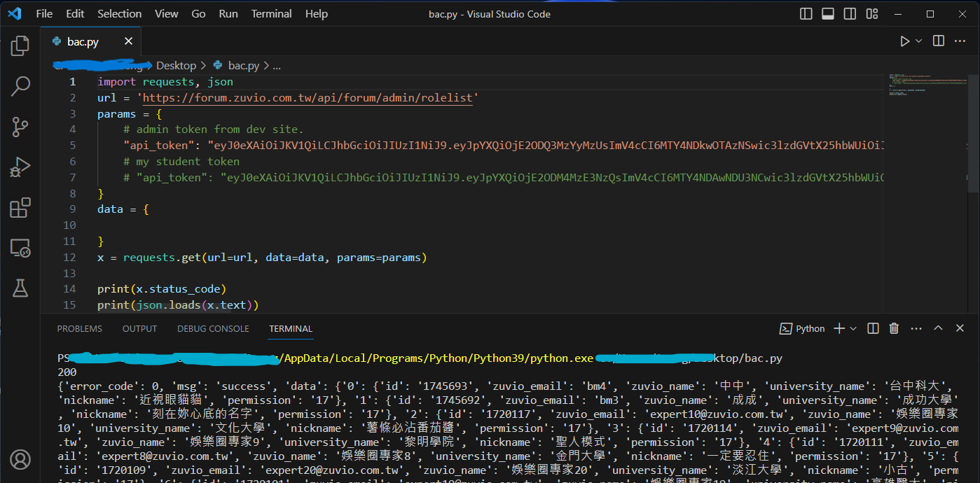
Task: Select the bac.py editor tab
Action: coord(92,42)
